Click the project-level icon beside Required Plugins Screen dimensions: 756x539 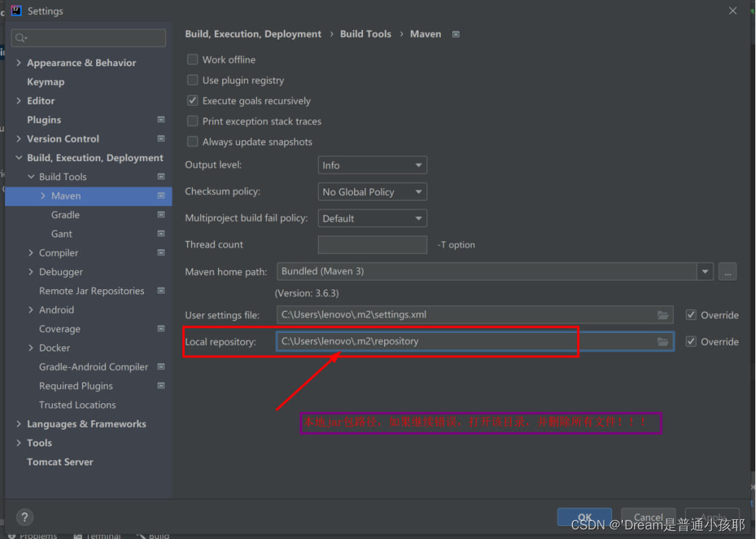click(161, 385)
